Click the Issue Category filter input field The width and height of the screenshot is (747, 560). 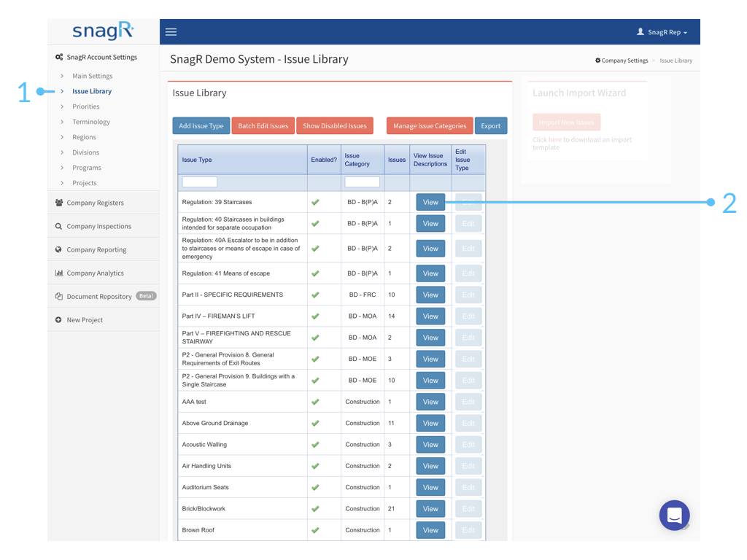[x=362, y=182]
